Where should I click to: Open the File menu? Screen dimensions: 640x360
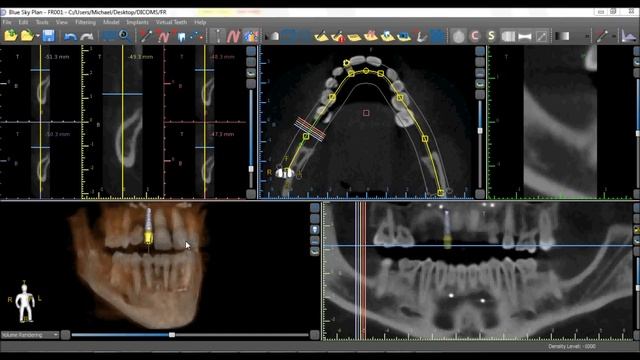7,22
